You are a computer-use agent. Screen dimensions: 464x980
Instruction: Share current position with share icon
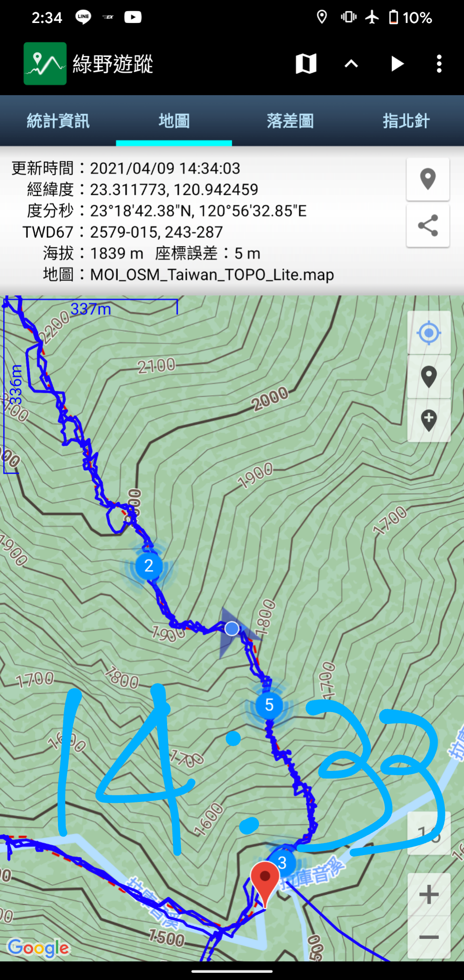tap(428, 225)
